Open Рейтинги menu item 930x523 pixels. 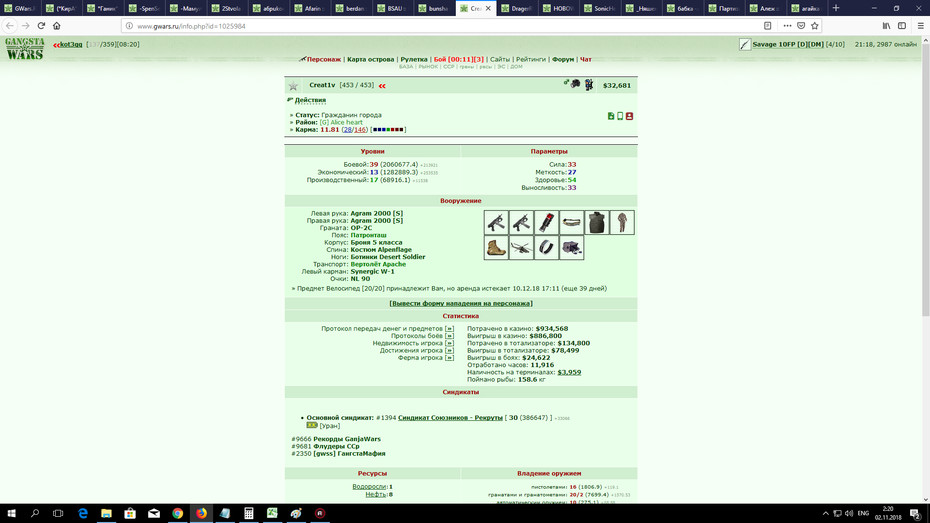[531, 59]
